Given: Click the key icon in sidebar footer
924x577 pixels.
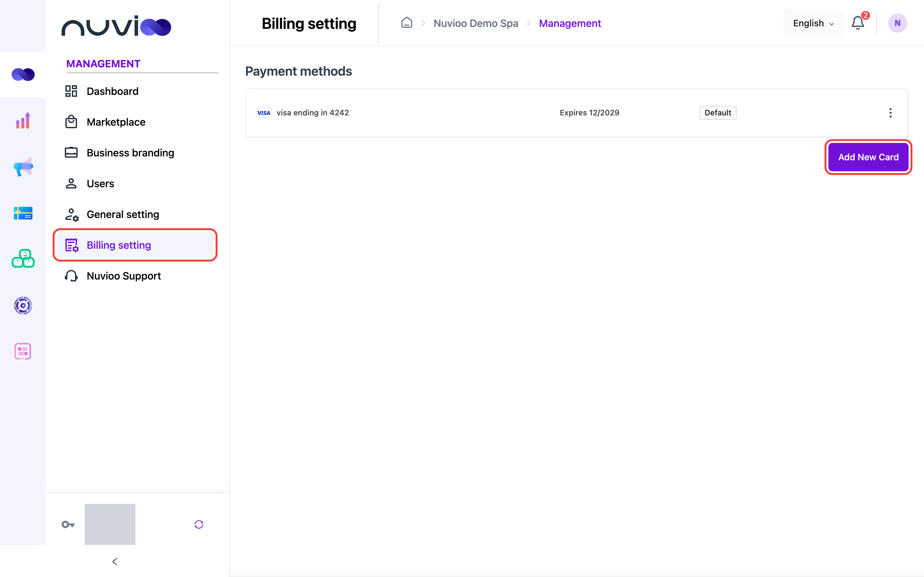Looking at the screenshot, I should 68,524.
